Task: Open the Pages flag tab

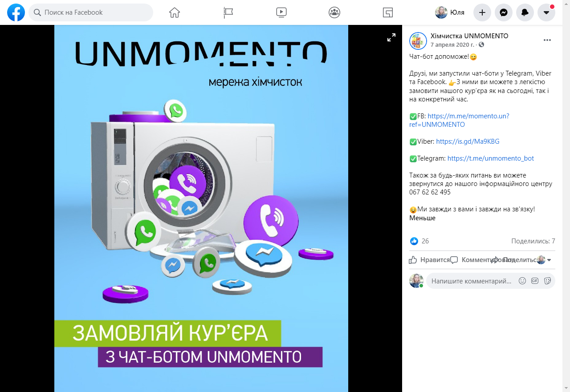Action: pos(228,12)
